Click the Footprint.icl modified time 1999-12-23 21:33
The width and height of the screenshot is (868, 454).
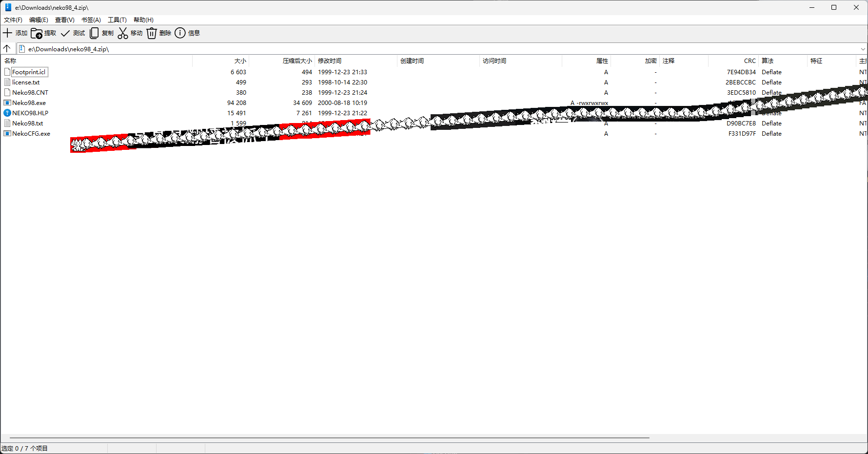click(x=342, y=72)
